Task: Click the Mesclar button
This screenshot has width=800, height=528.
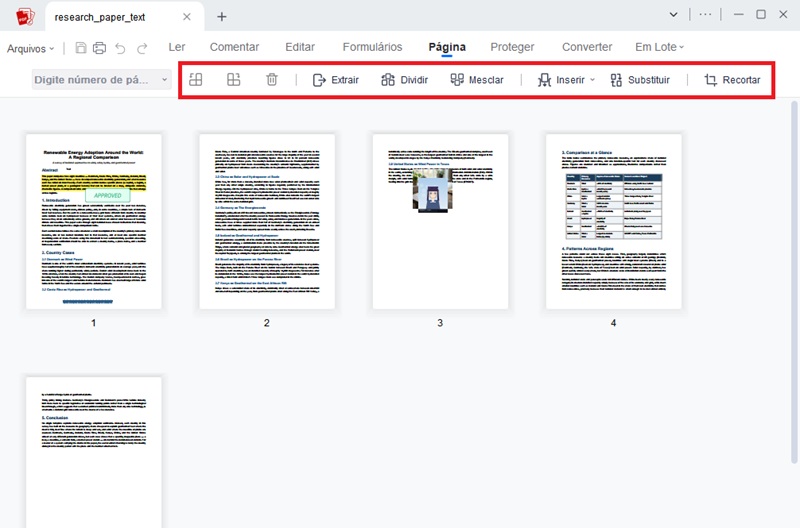Action: [477, 80]
